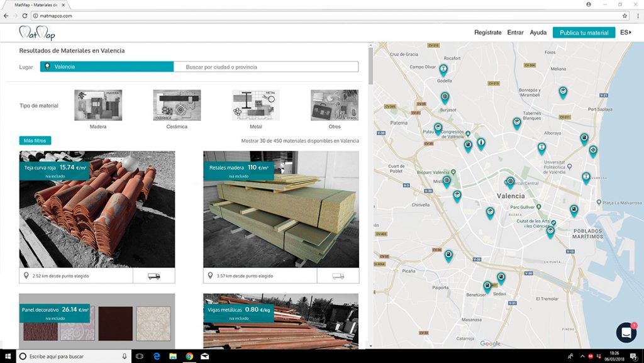Click truck delivery icon on Retales madera card
The image size is (644, 363).
(x=338, y=276)
